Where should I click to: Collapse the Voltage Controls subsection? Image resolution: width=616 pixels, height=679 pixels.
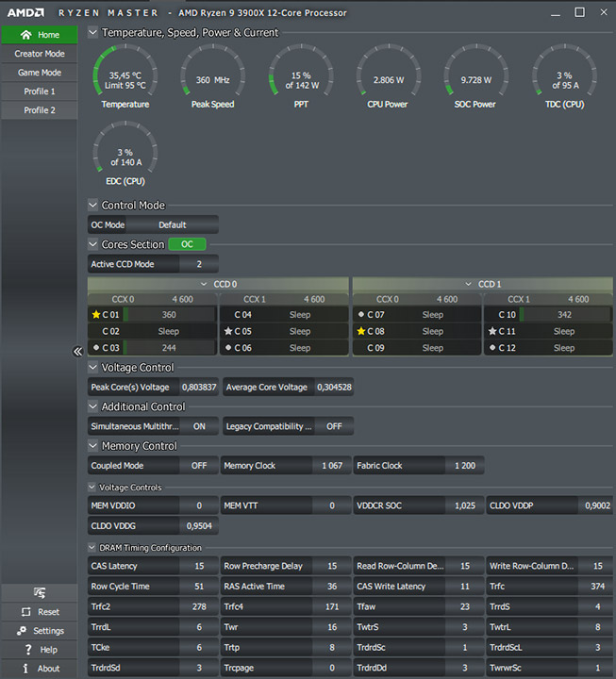point(92,488)
